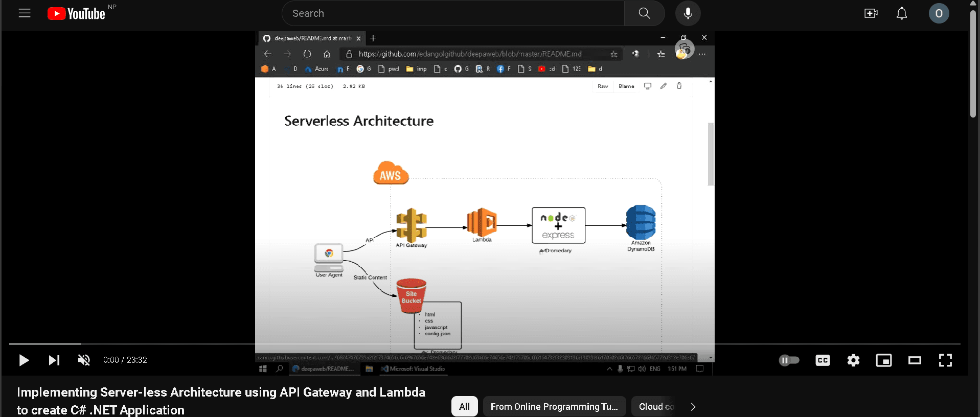Image resolution: width=980 pixels, height=417 pixels.
Task: Select the All filter chip
Action: 464,406
